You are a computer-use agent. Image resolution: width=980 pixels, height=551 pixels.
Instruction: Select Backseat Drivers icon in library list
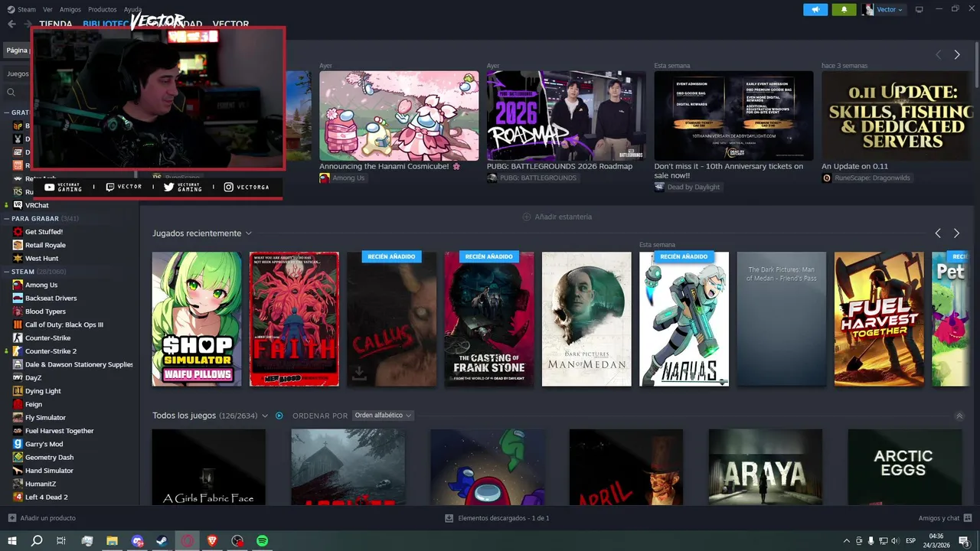(x=18, y=298)
